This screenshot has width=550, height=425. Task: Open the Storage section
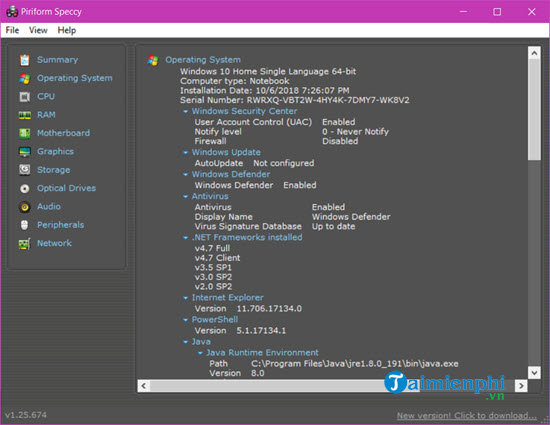click(54, 170)
